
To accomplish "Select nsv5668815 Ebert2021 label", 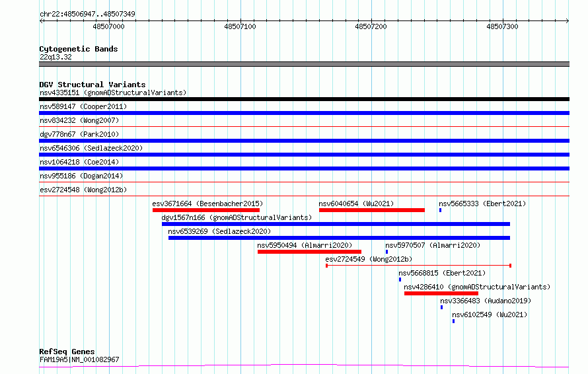I will click(442, 273).
